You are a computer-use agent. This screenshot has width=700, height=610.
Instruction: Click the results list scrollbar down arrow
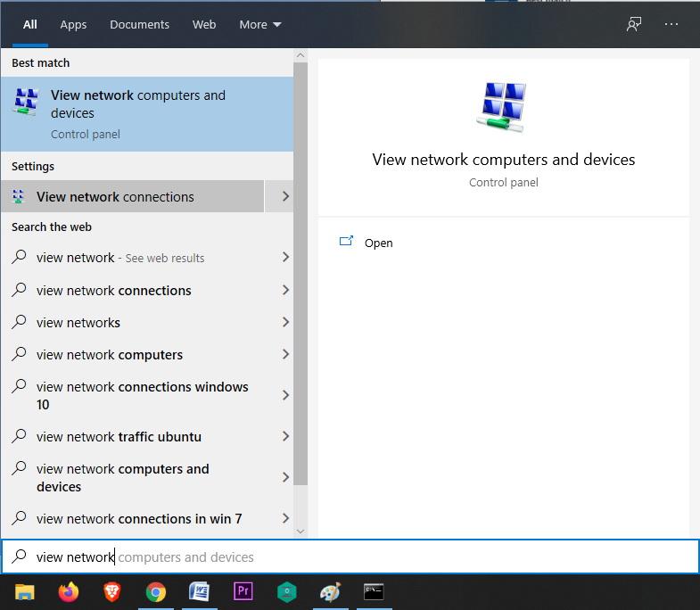(x=301, y=532)
